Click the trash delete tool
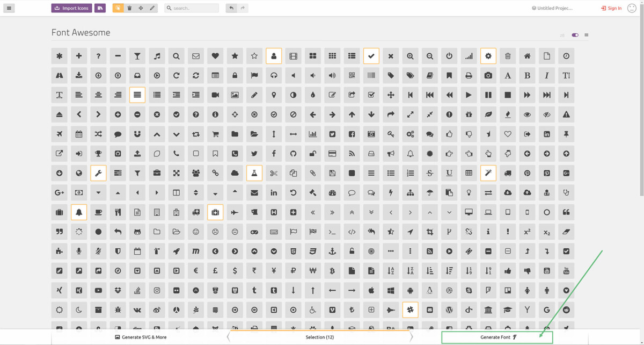The image size is (644, 345). click(129, 8)
